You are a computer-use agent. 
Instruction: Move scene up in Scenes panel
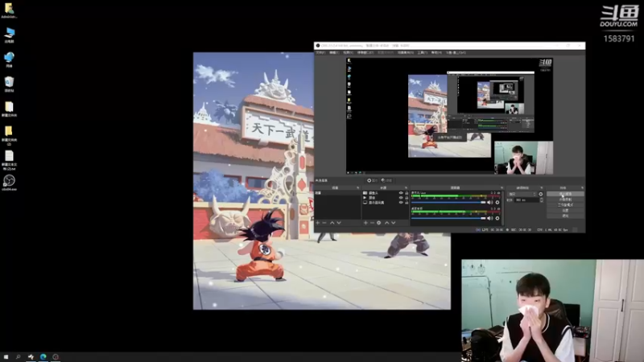click(x=332, y=223)
